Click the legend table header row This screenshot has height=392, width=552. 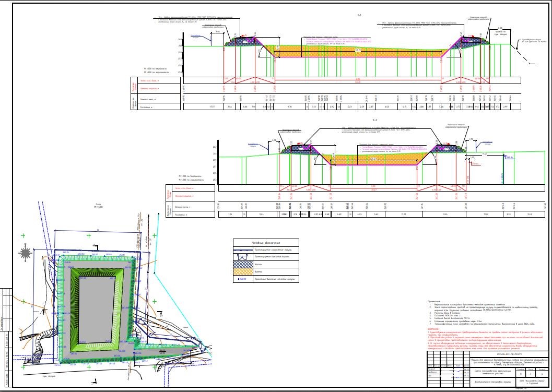click(266, 242)
